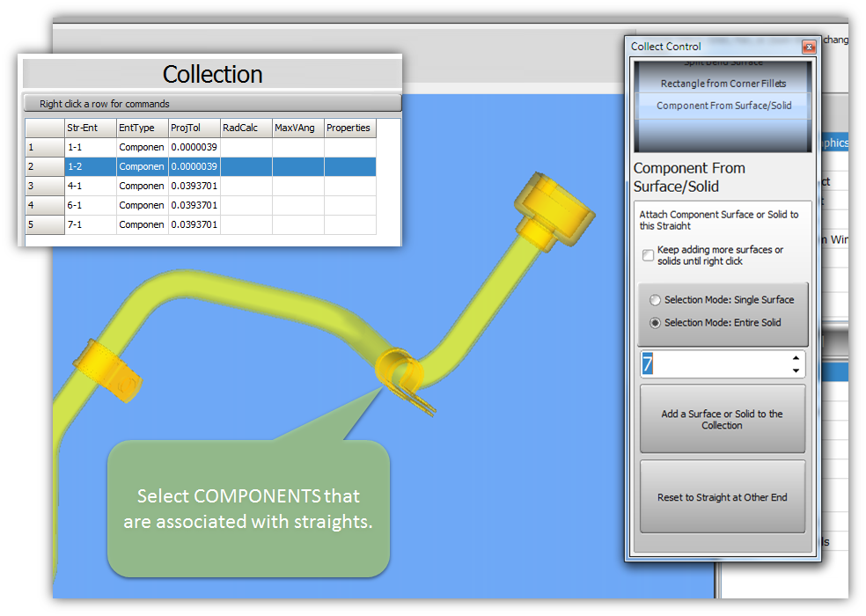This screenshot has width=866, height=616.
Task: Click the ProjTol column header
Action: (194, 128)
